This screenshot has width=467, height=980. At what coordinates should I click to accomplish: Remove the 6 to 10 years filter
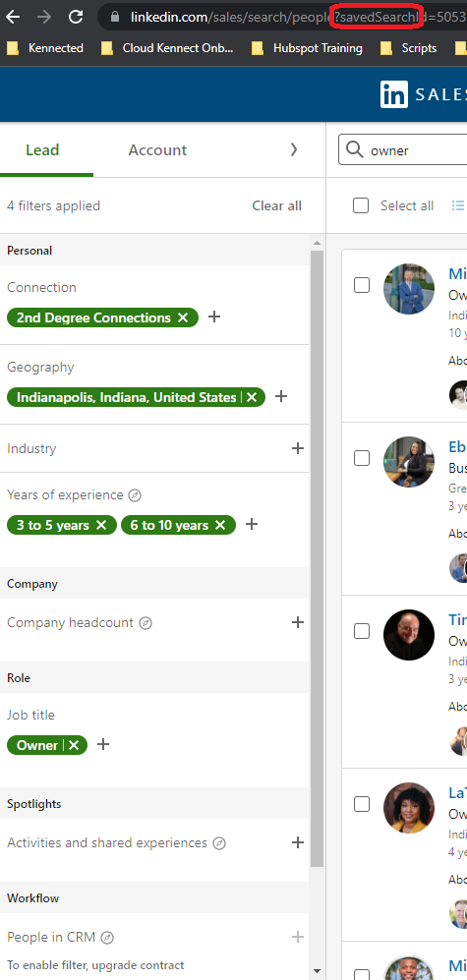point(220,525)
